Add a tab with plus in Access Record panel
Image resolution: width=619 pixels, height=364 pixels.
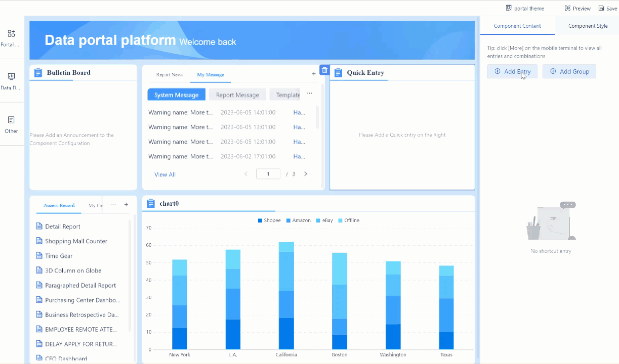coord(126,205)
